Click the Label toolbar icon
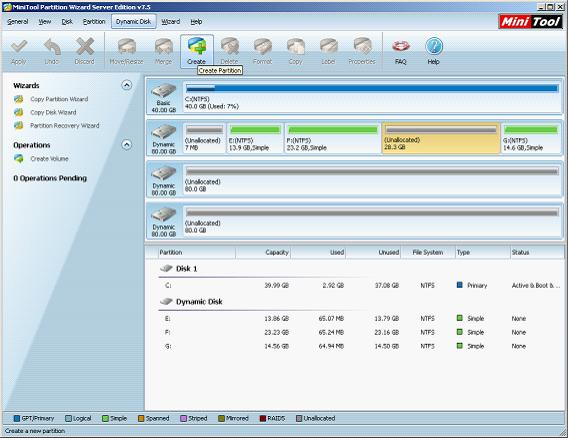The width and height of the screenshot is (568, 438). [x=329, y=47]
